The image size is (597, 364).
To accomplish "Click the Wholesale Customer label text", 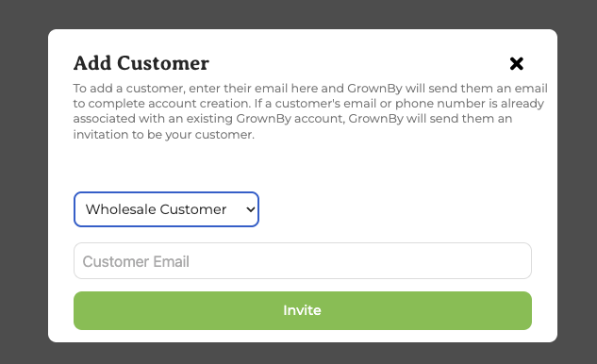I will coord(157,209).
